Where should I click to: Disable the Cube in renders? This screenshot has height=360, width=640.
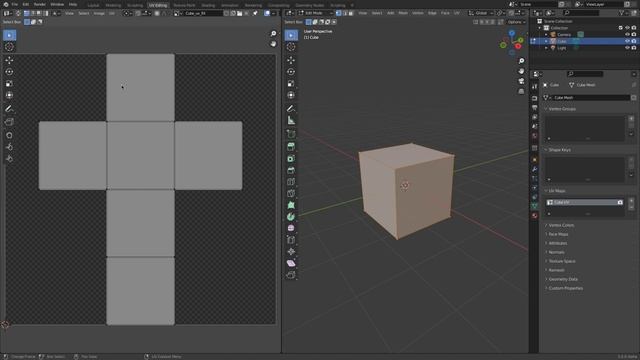(634, 41)
